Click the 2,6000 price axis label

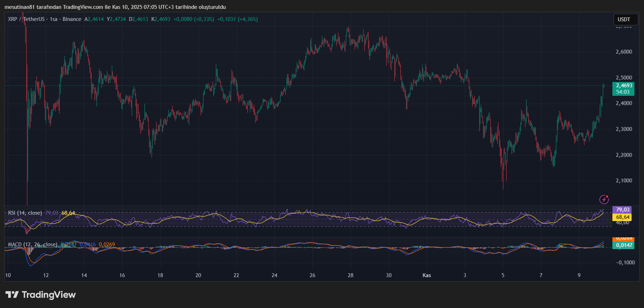point(624,52)
